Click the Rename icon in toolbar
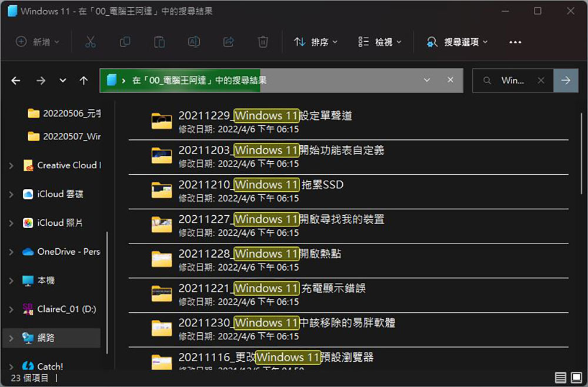This screenshot has height=387, width=588. coord(194,42)
